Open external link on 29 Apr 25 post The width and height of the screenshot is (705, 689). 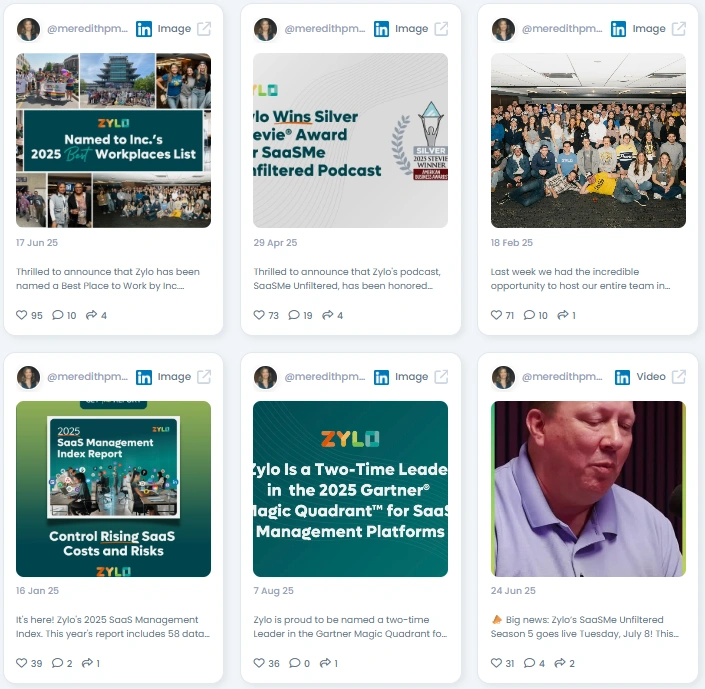(x=441, y=29)
